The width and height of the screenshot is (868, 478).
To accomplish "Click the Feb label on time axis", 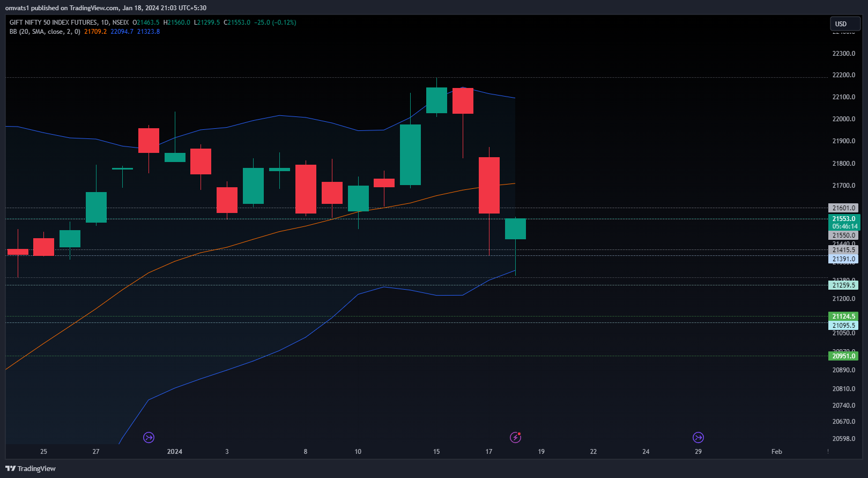I will coord(777,452).
